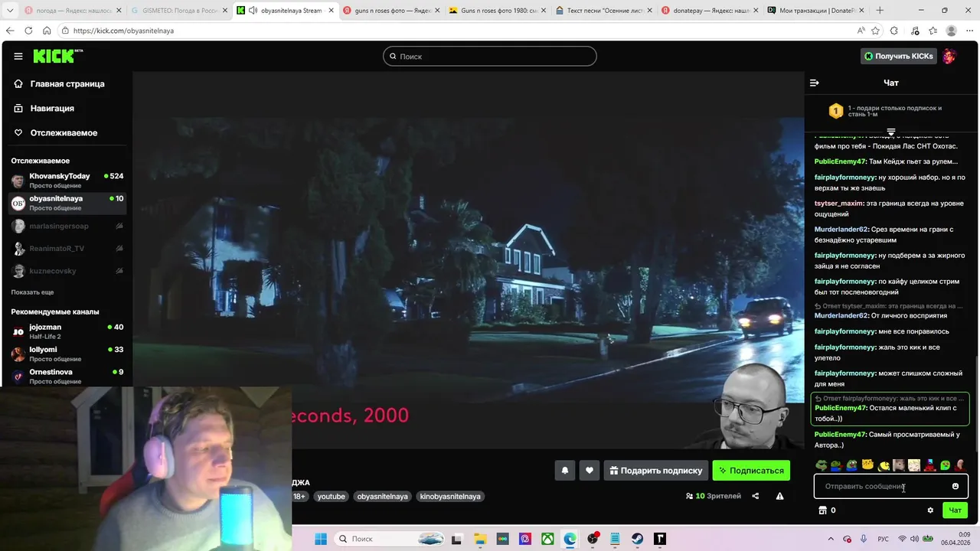This screenshot has width=980, height=551.
Task: Open KhovanskyToday channel
Action: tap(66, 181)
